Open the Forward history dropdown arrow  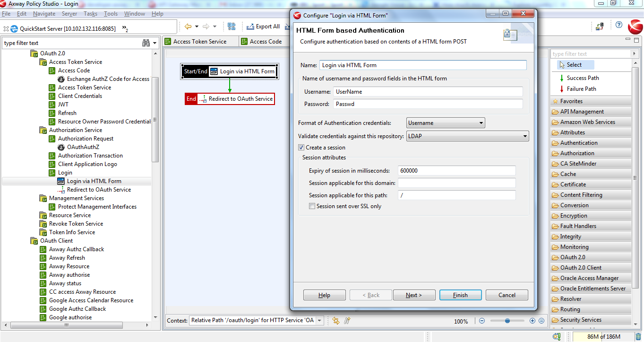click(215, 26)
